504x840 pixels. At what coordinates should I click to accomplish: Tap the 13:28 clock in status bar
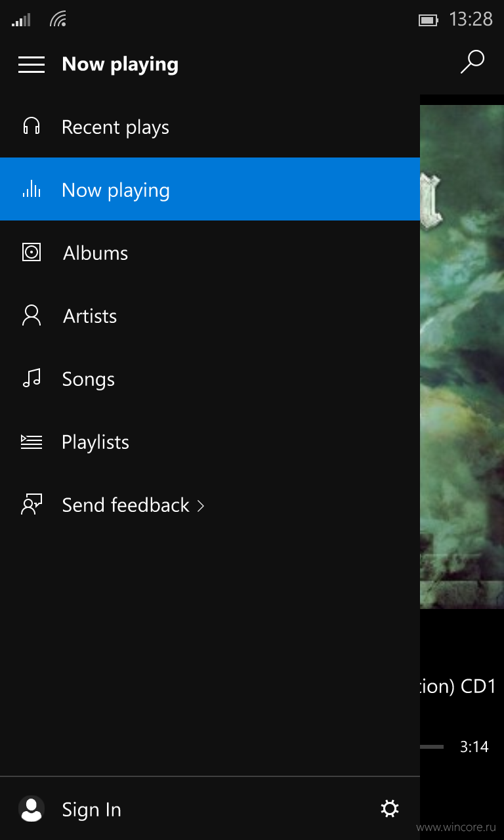(x=471, y=20)
